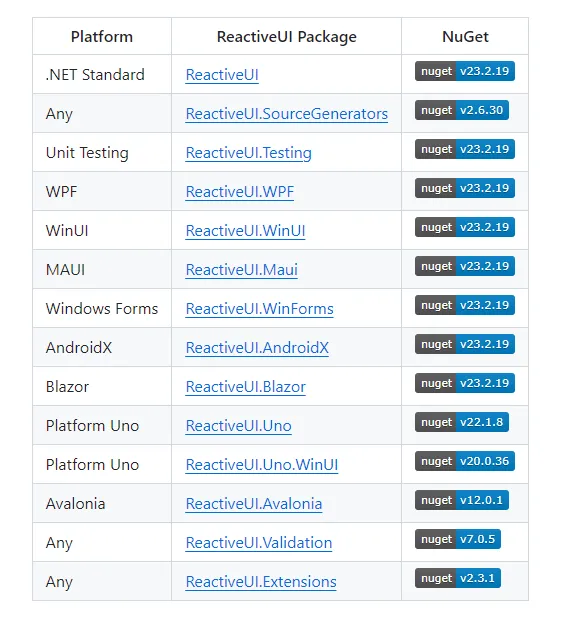Open the ReactiveUI.Blazor package link
Screen dimensions: 567x617
pyautogui.click(x=246, y=386)
